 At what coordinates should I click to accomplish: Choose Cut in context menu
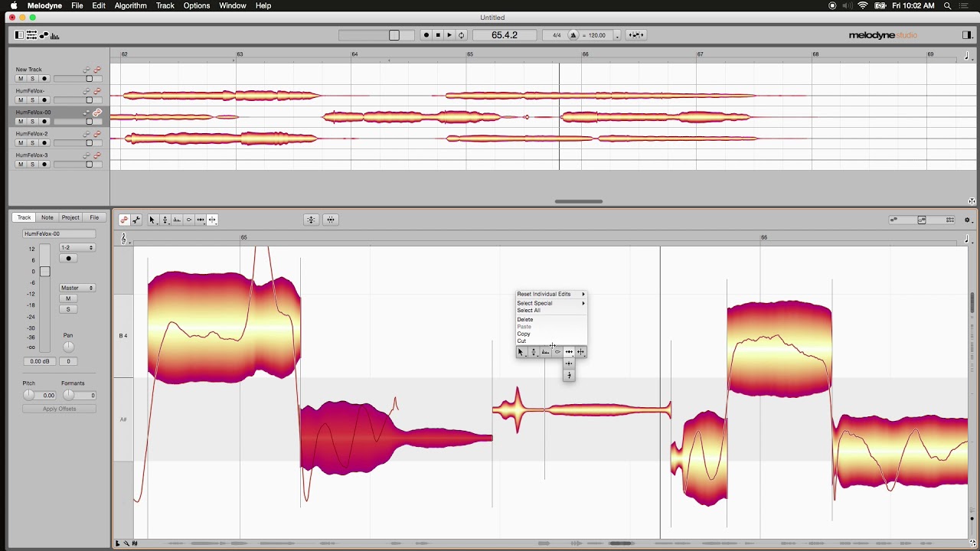tap(521, 341)
